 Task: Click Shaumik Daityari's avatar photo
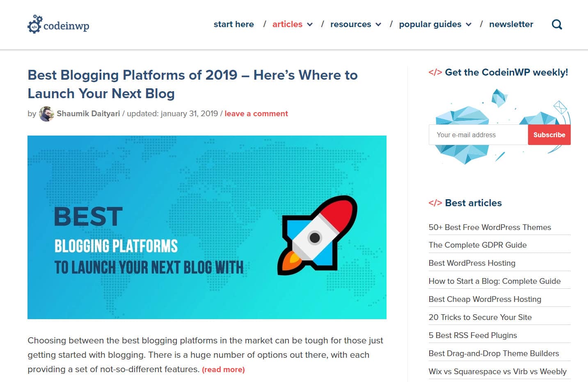click(46, 113)
